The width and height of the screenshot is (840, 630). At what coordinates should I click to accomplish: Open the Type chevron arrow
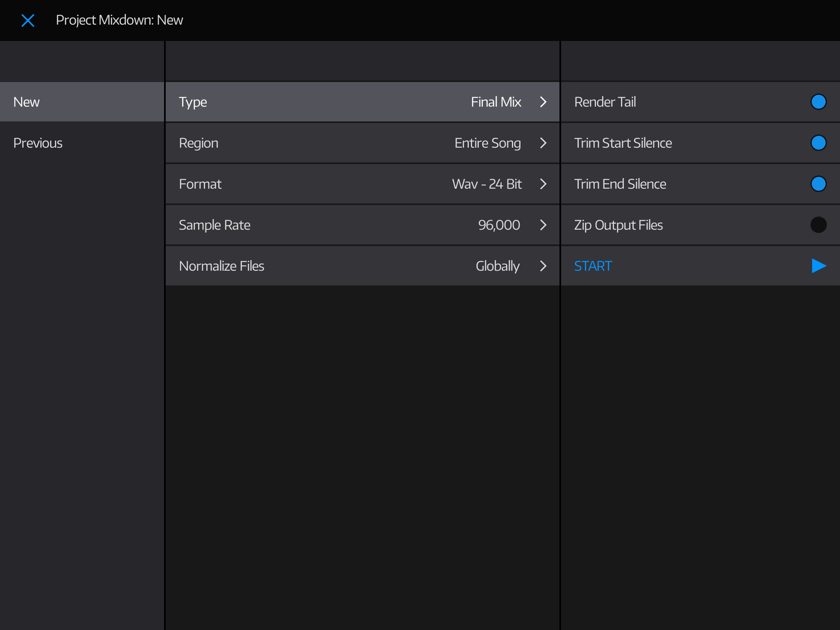tap(543, 102)
